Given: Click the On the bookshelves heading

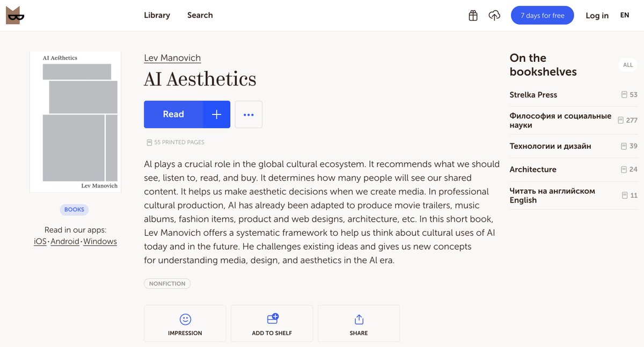Looking at the screenshot, I should coord(543,65).
